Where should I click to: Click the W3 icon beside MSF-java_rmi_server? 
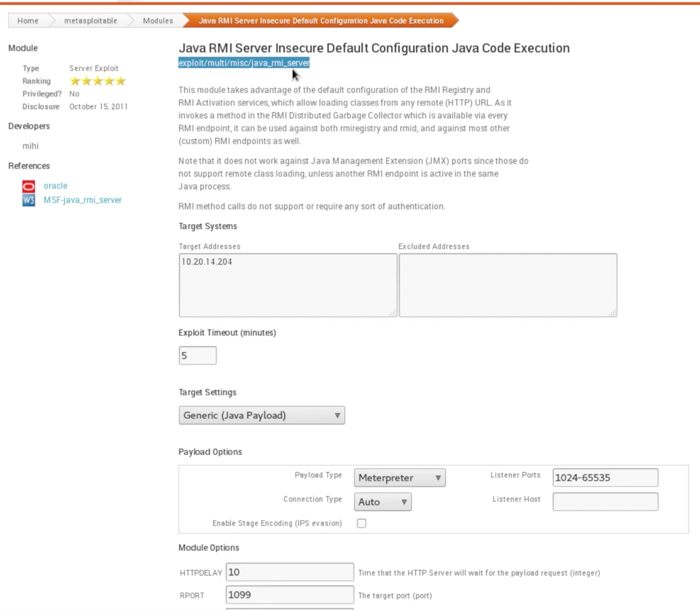[x=29, y=200]
